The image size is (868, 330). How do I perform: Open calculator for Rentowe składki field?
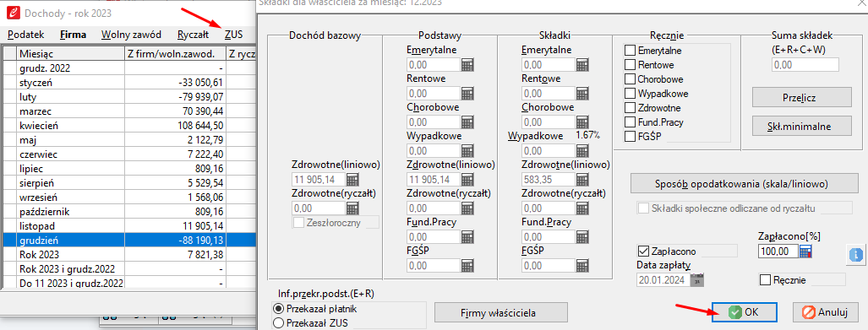[581, 94]
